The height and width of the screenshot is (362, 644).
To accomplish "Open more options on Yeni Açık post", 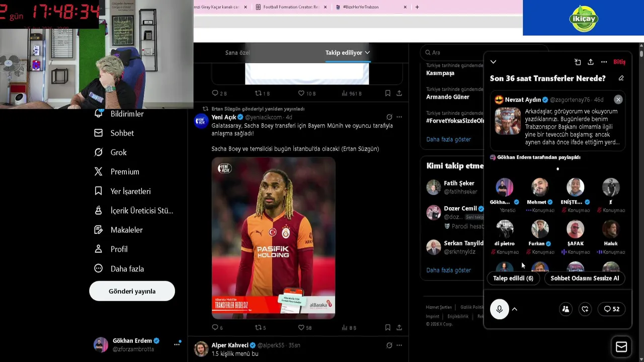I will (x=399, y=117).
